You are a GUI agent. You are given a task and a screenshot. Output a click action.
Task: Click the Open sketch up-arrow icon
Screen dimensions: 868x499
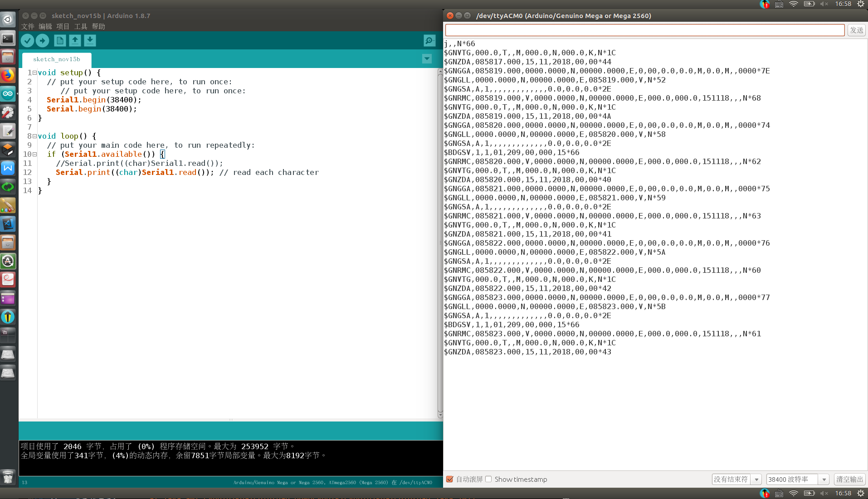75,41
